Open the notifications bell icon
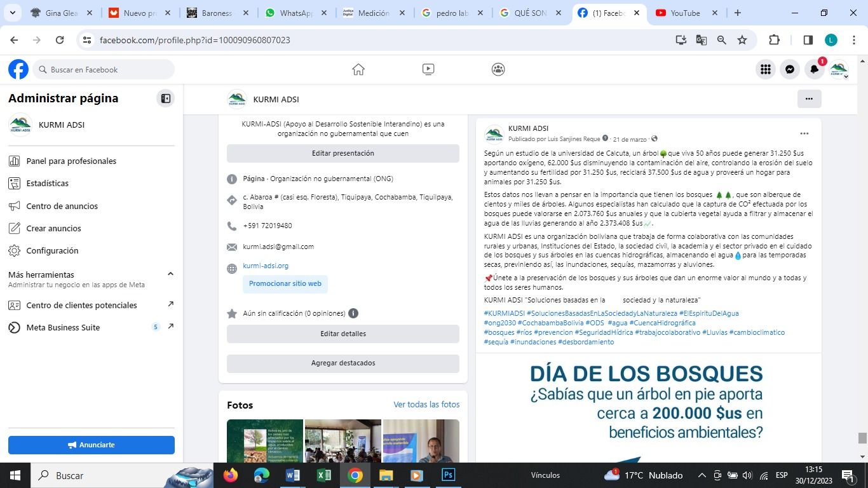Image resolution: width=868 pixels, height=488 pixels. 815,69
